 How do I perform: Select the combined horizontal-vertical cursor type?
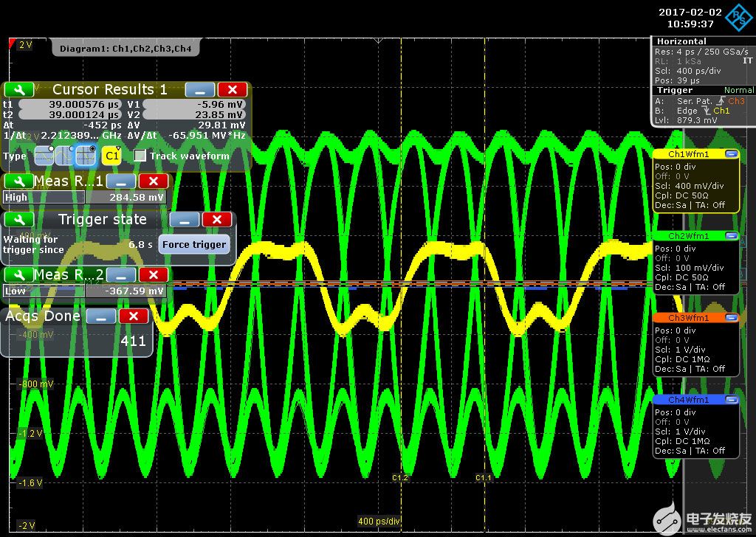pos(86,156)
